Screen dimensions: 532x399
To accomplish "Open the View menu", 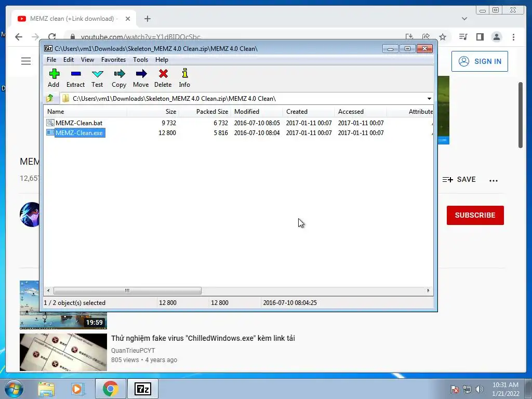I will 87,60.
